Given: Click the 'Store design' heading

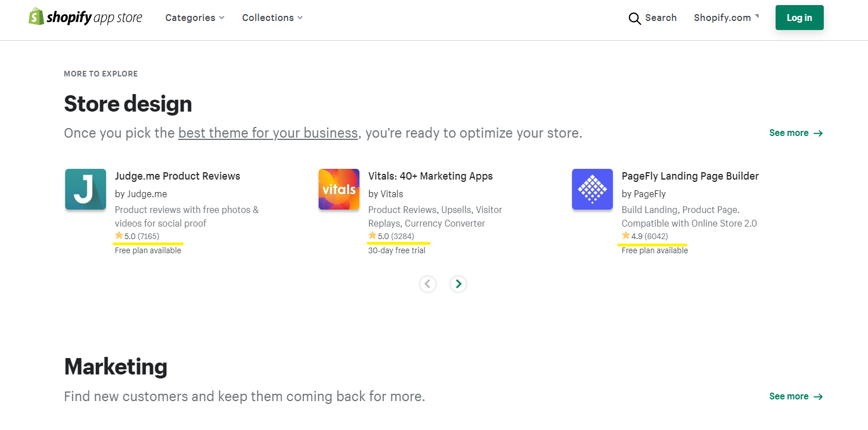Looking at the screenshot, I should [128, 104].
